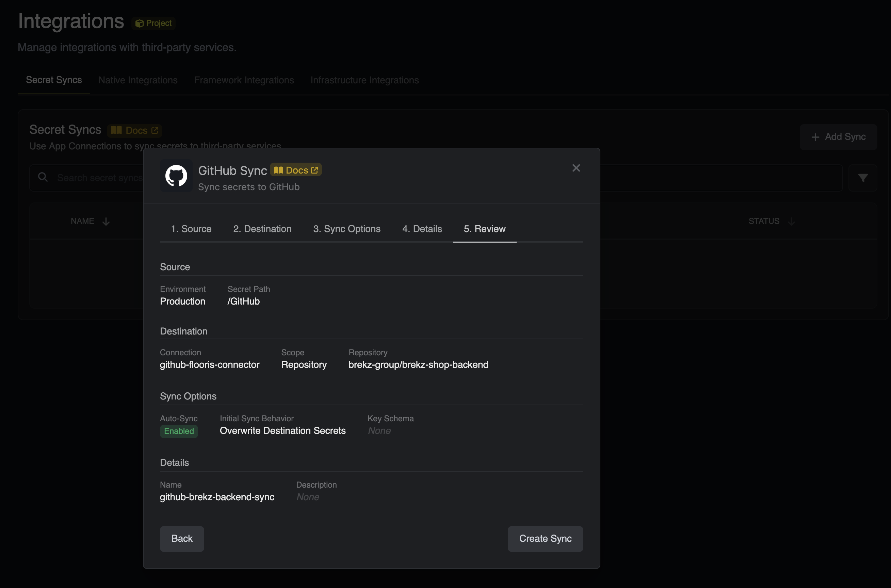This screenshot has width=891, height=588.
Task: Select the 5. Review step tab
Action: [x=485, y=229]
